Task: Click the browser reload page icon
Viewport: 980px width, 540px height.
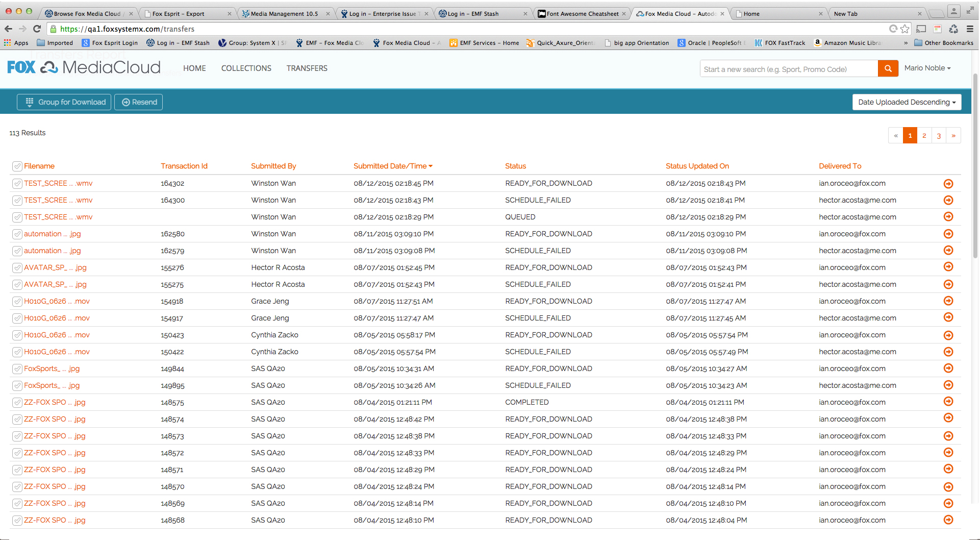Action: point(37,29)
